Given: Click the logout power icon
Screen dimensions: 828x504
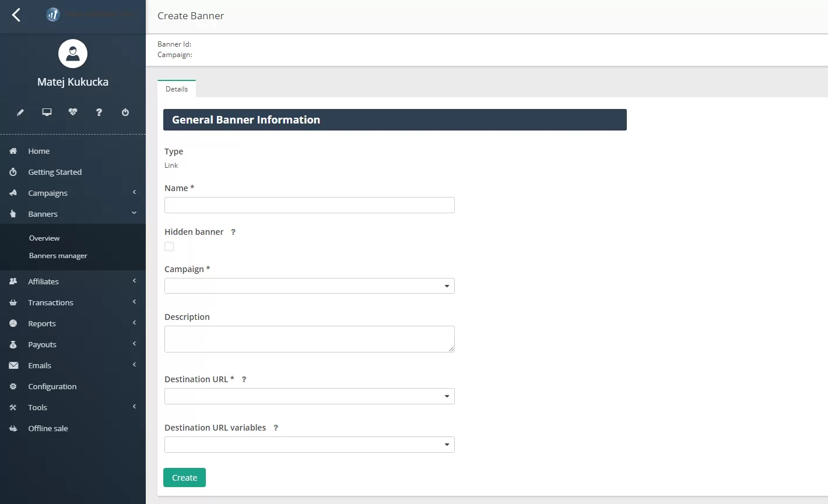Looking at the screenshot, I should [125, 112].
